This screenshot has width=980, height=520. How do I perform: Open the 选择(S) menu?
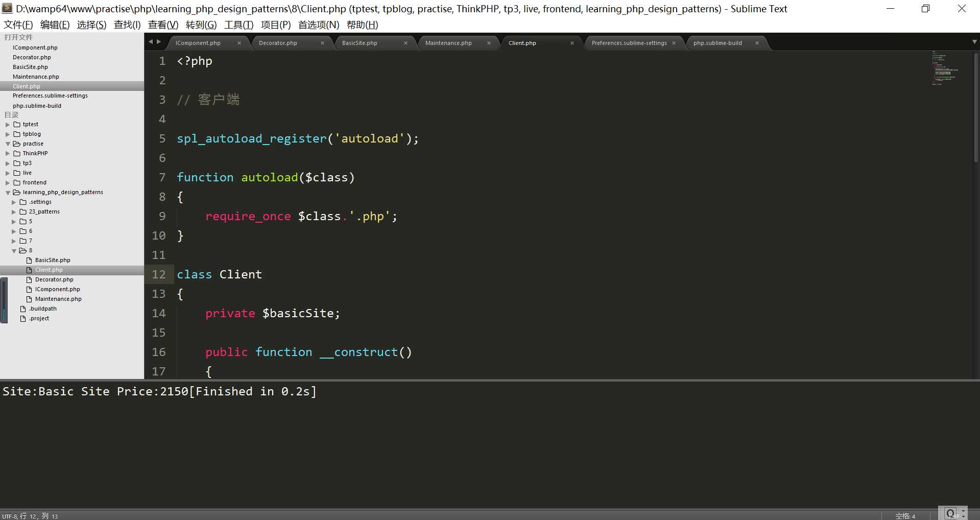91,25
